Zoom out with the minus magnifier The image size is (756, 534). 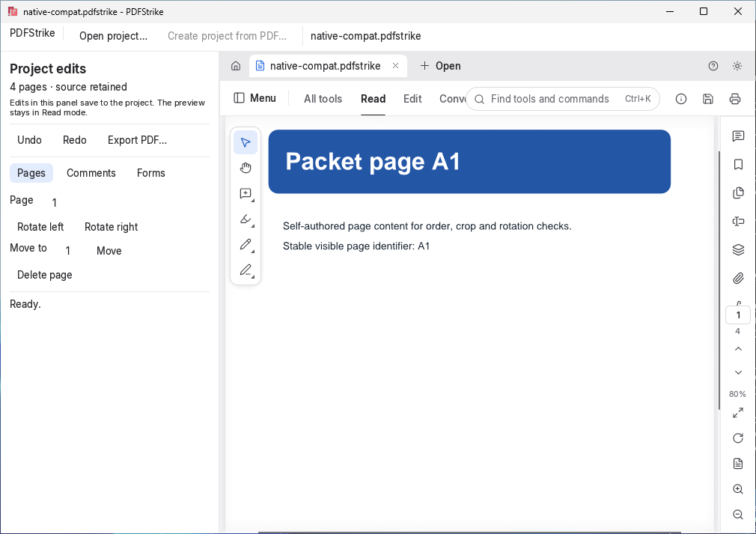tap(738, 515)
